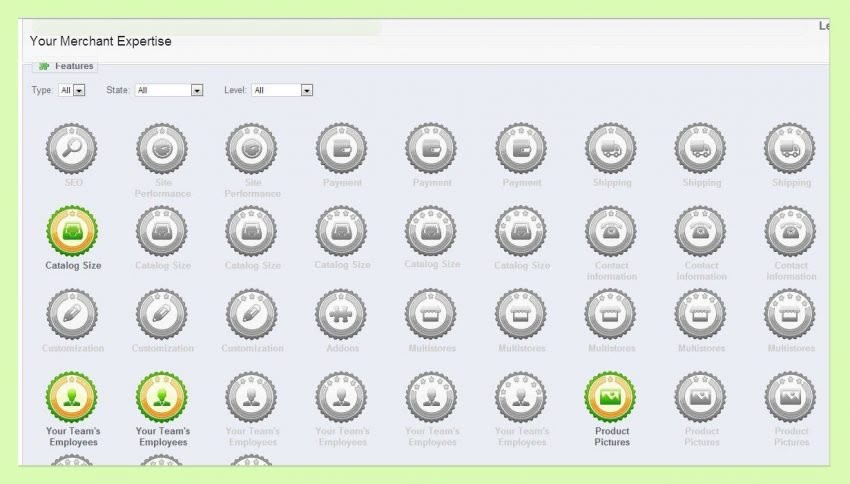
Task: Expand the State filter dropdown
Action: [169, 90]
